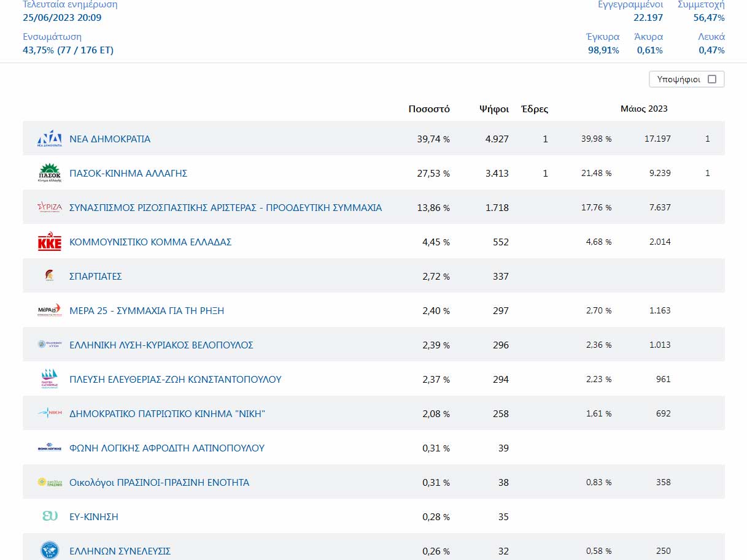This screenshot has width=747, height=560.
Task: Select the 4,45 % percentage cell
Action: click(436, 242)
